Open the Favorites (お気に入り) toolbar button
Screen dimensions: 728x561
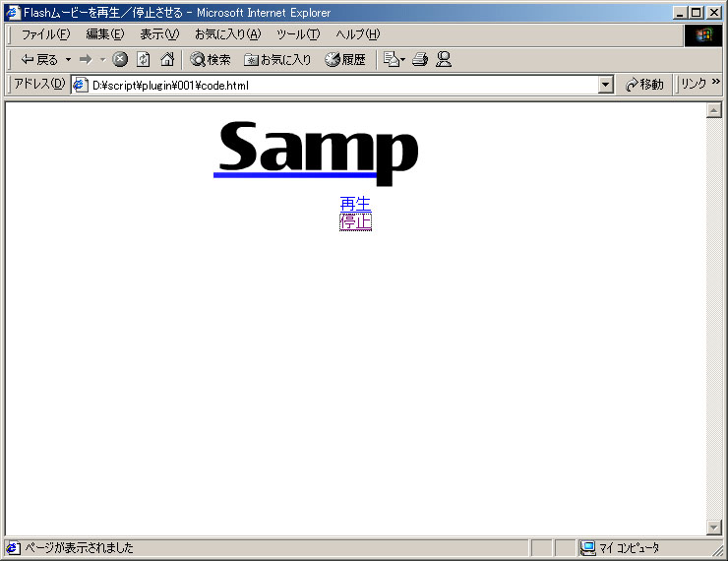click(277, 59)
